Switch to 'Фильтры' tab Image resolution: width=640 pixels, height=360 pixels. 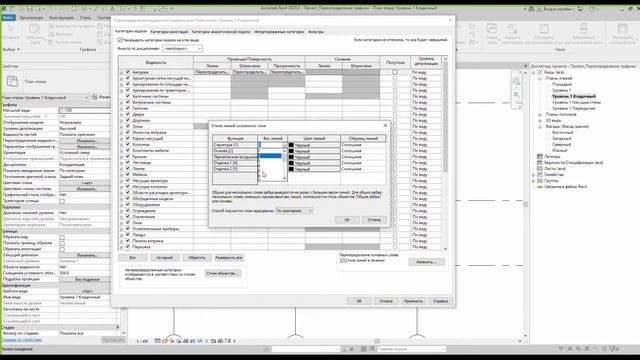316,31
